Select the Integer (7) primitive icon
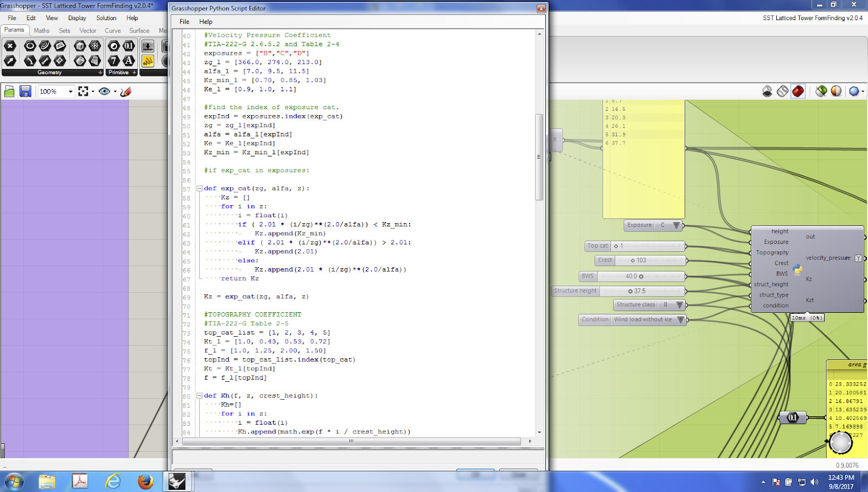868x492 pixels. point(114,60)
